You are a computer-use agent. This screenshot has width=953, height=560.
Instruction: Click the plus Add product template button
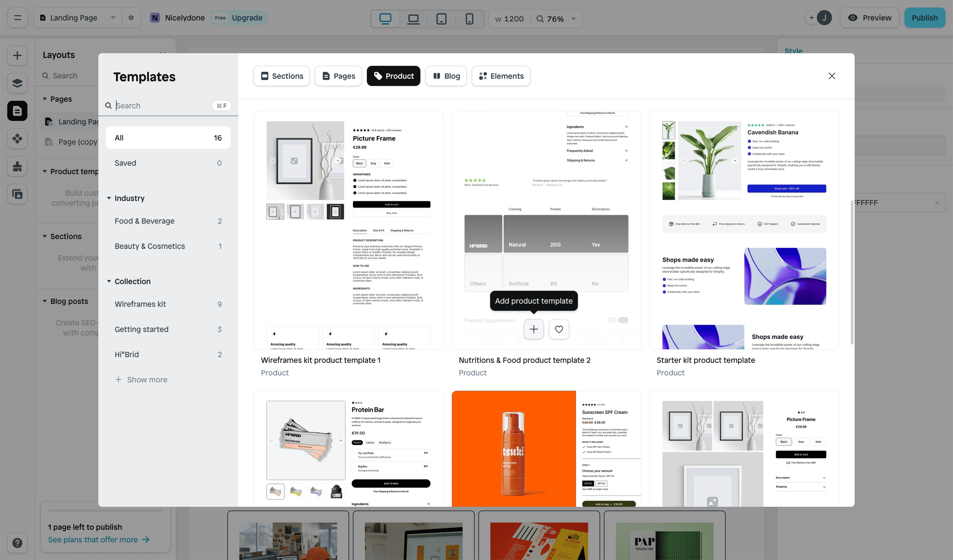(x=534, y=329)
